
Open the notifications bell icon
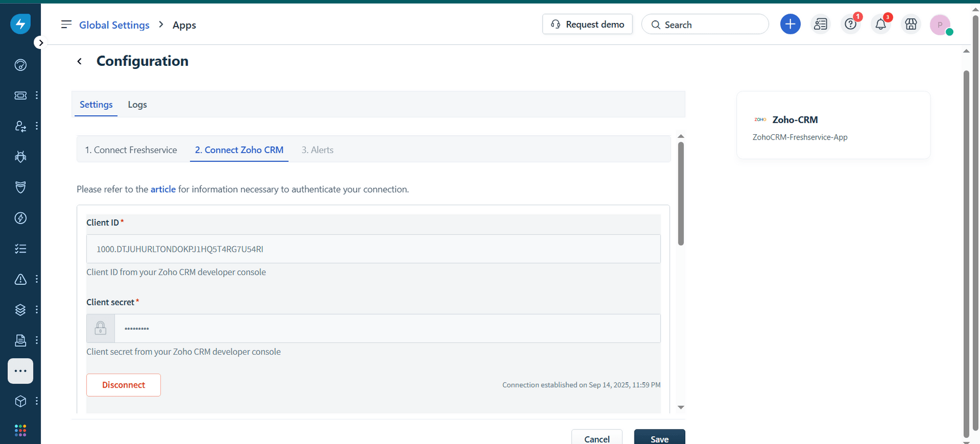tap(881, 24)
